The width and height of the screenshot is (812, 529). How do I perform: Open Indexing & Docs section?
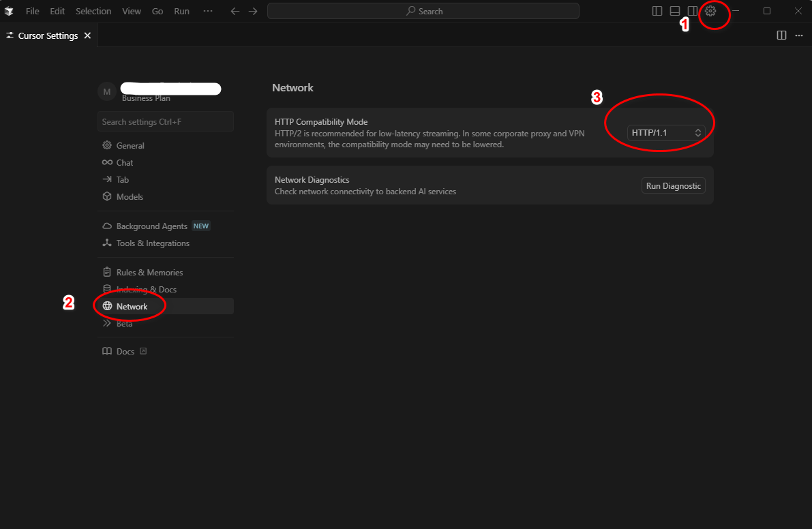(x=165, y=289)
